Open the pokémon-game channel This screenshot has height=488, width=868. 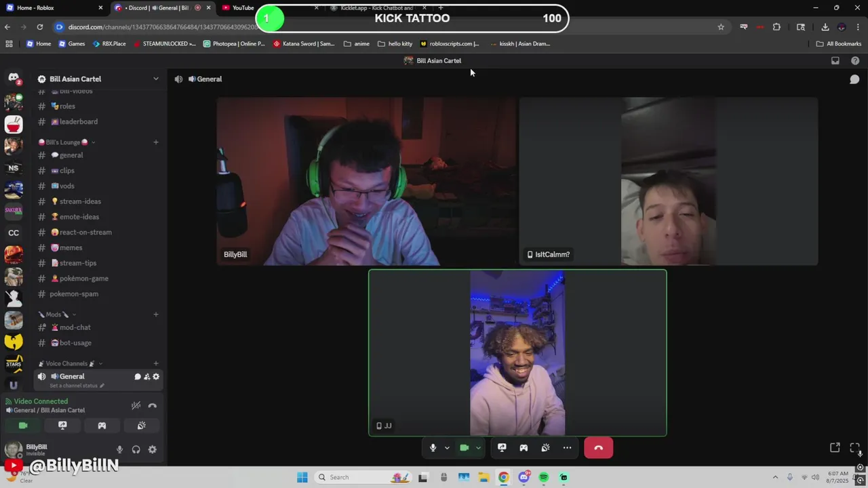pyautogui.click(x=98, y=279)
